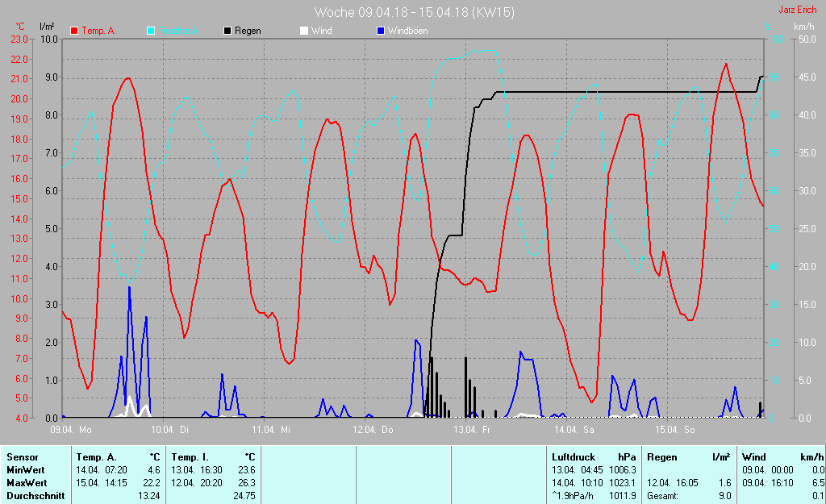Click the '12.04. 16:05' rain maximum time
The width and height of the screenshot is (826, 504).
(673, 482)
